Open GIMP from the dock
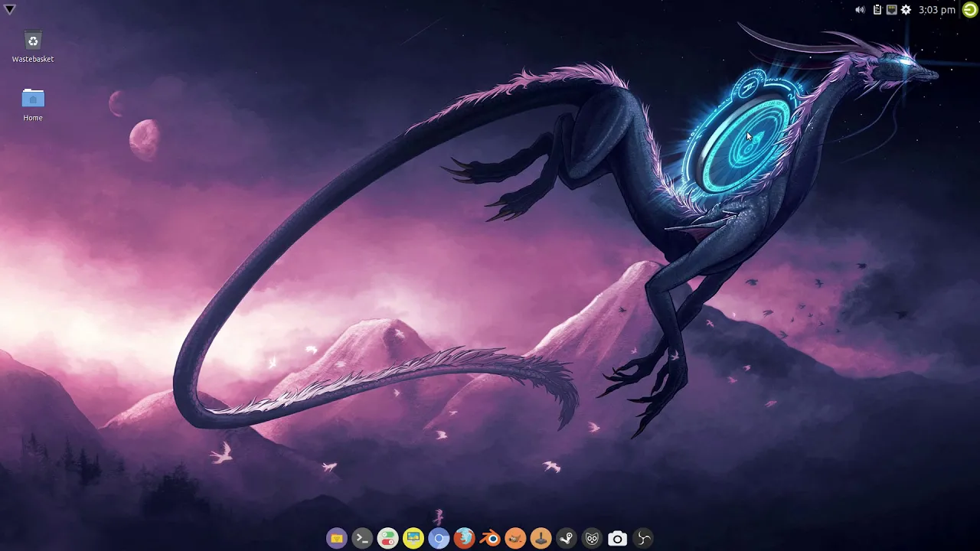Image resolution: width=980 pixels, height=551 pixels. (x=515, y=539)
